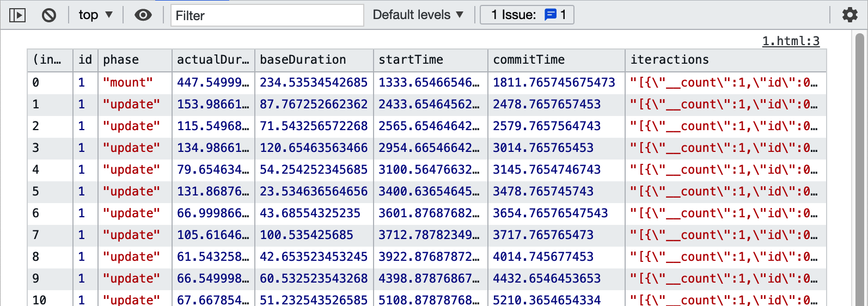This screenshot has height=306, width=868.
Task: Expand the Default levels dropdown
Action: (418, 15)
